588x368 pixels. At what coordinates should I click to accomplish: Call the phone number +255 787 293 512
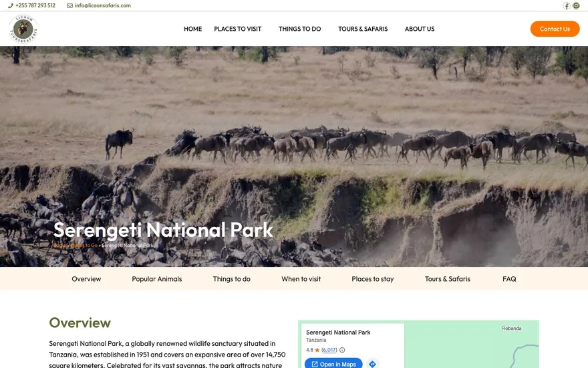(x=32, y=5)
